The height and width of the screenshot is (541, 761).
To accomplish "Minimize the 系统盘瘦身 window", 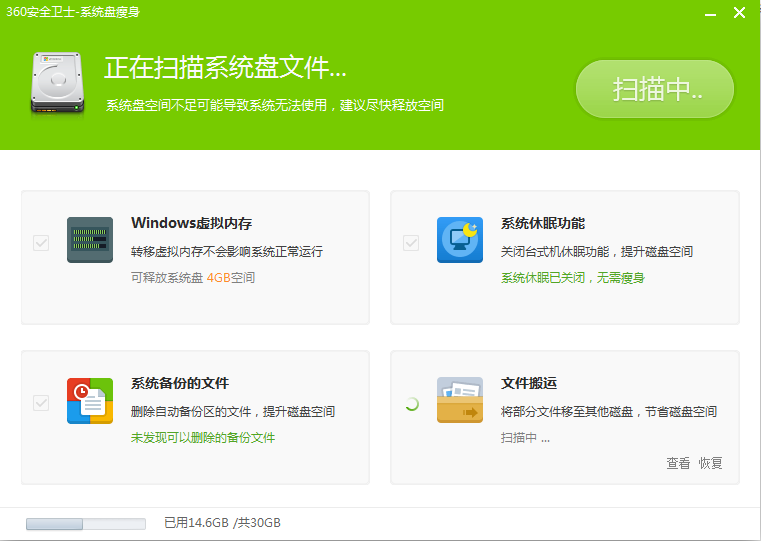I will (708, 13).
